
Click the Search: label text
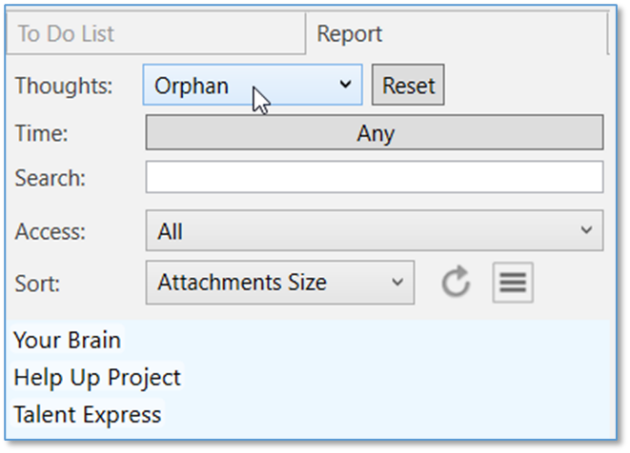(50, 179)
